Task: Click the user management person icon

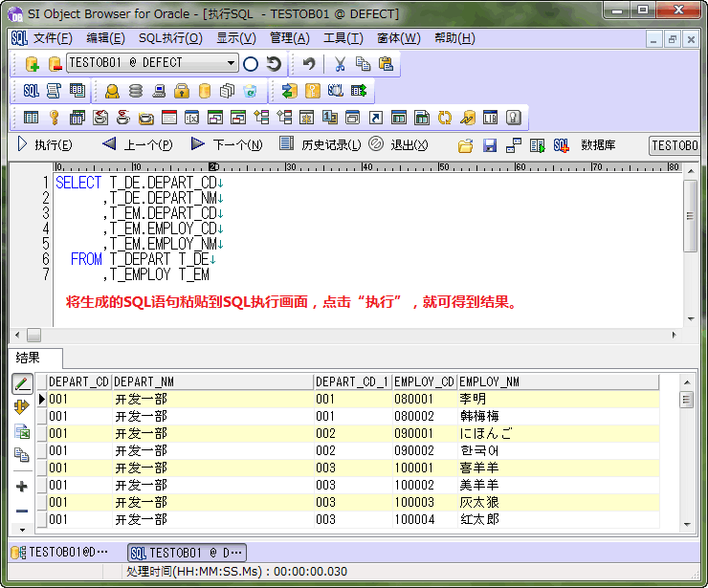Action: (112, 91)
